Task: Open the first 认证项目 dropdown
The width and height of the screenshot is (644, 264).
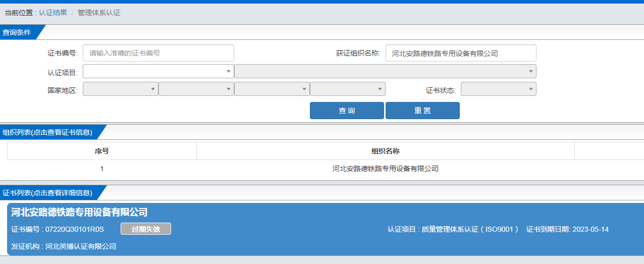Action: click(x=158, y=71)
